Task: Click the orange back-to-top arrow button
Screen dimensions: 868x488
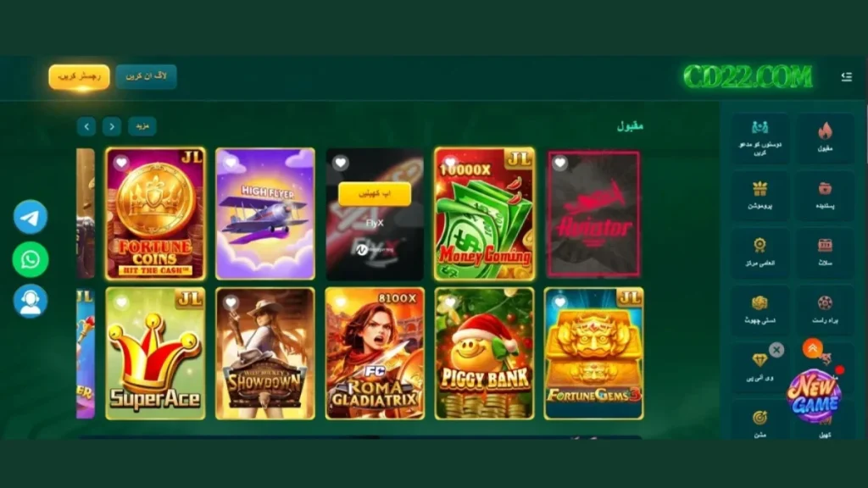Action: [x=812, y=348]
